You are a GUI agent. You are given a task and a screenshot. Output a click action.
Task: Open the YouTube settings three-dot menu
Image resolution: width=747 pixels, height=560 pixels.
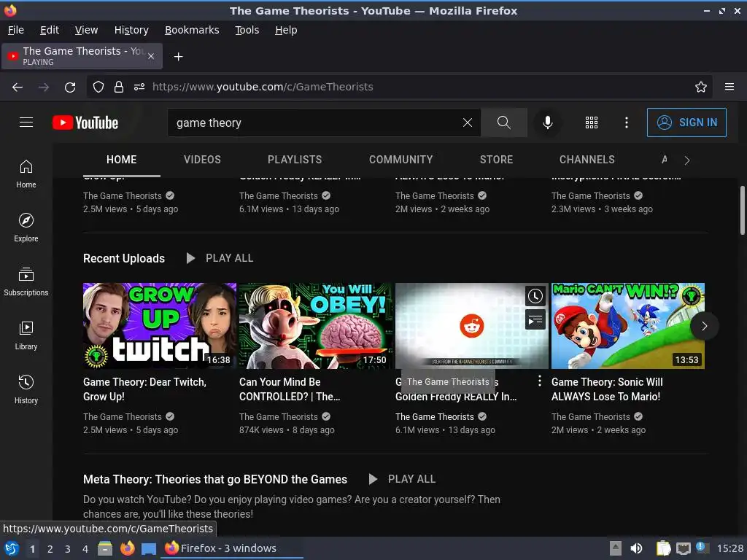click(627, 122)
